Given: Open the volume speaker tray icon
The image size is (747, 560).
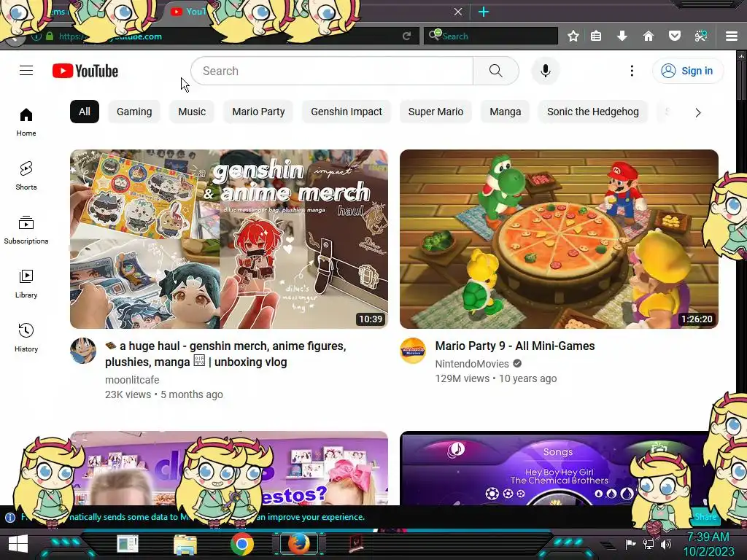Looking at the screenshot, I should [666, 544].
